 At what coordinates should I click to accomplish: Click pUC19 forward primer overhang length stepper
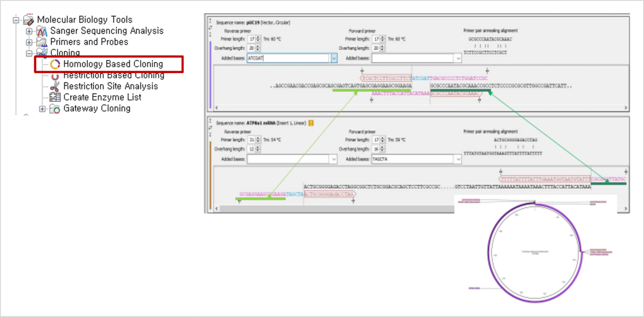(382, 48)
